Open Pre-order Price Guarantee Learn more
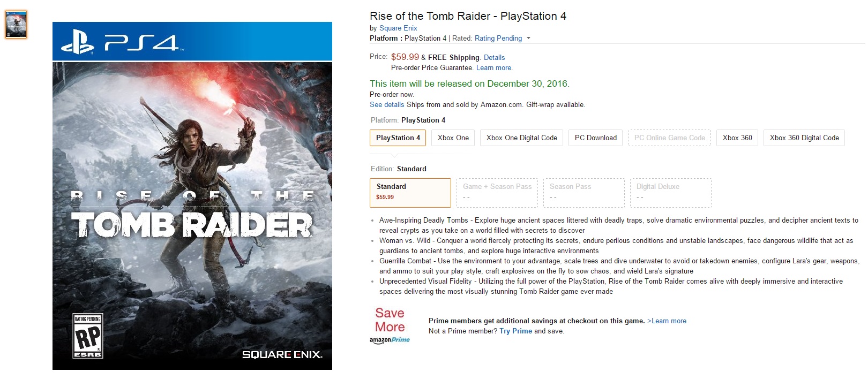The width and height of the screenshot is (868, 380). point(494,67)
